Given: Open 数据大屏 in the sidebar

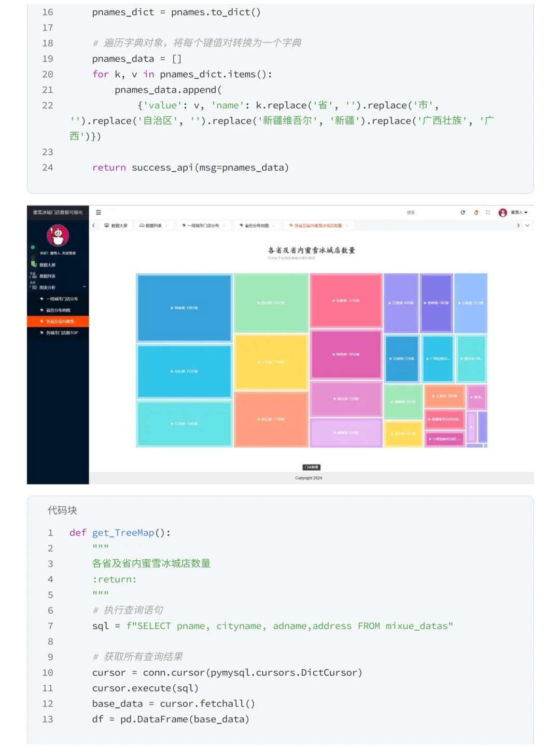Looking at the screenshot, I should point(58,265).
